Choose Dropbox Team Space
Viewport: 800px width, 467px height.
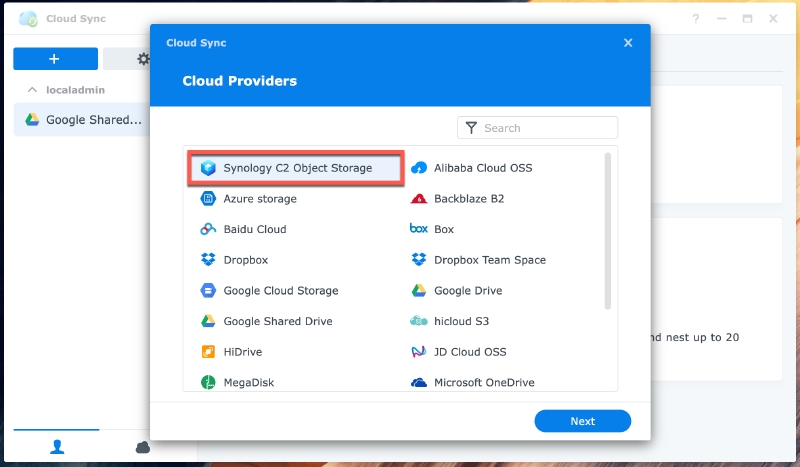489,260
